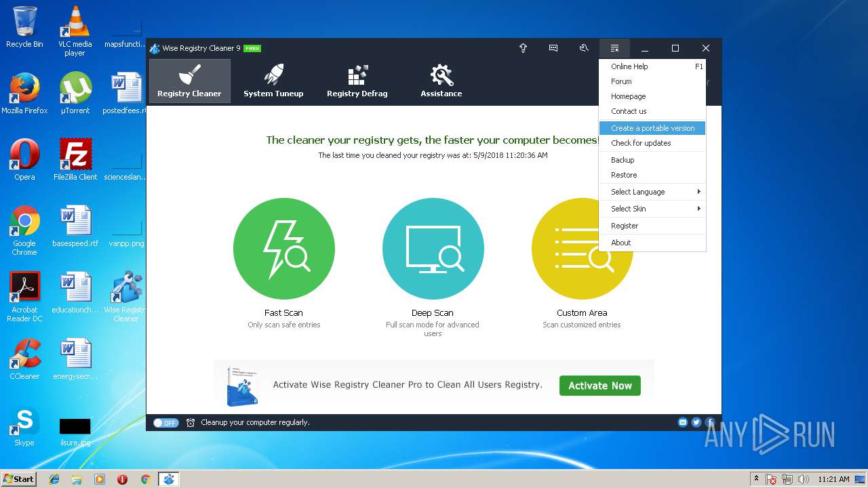This screenshot has height=488, width=868.
Task: Open the volume speaker tray icon
Action: (x=804, y=479)
